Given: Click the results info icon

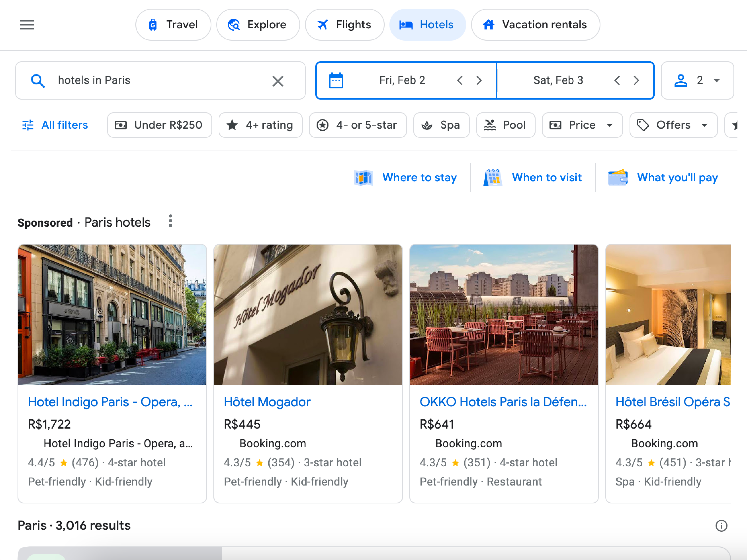Looking at the screenshot, I should click(x=721, y=526).
